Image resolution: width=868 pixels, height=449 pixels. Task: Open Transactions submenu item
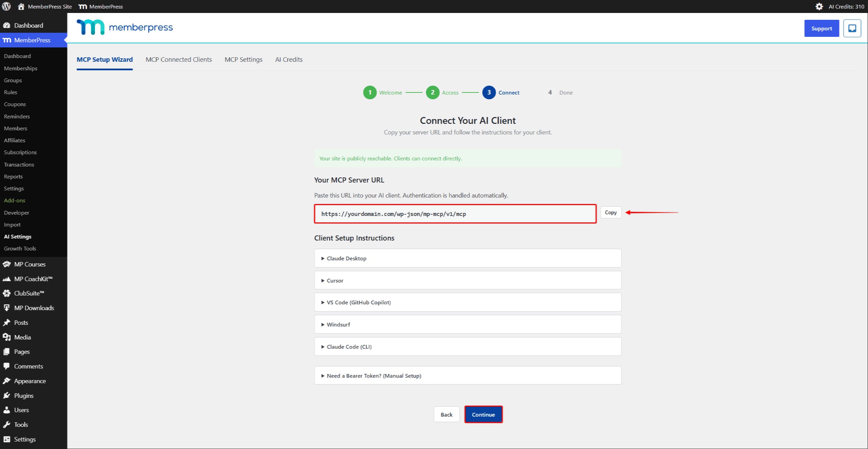pyautogui.click(x=19, y=164)
